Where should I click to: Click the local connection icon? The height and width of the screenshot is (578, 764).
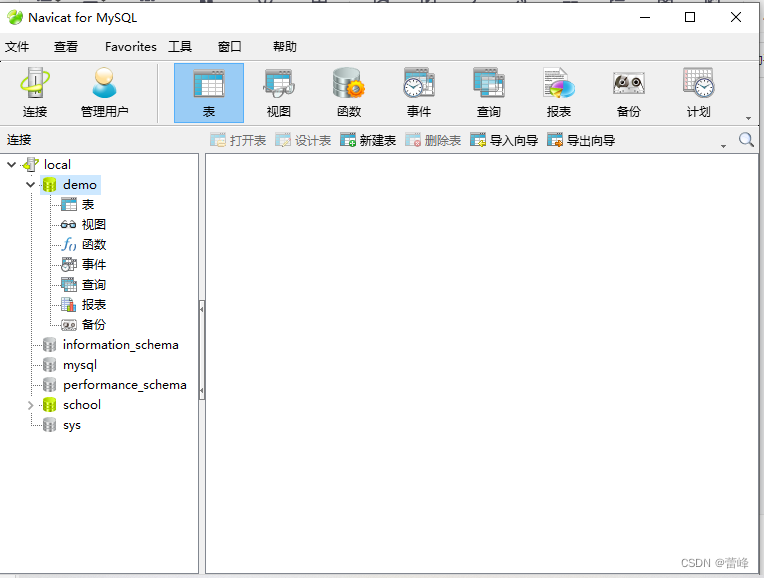click(31, 165)
